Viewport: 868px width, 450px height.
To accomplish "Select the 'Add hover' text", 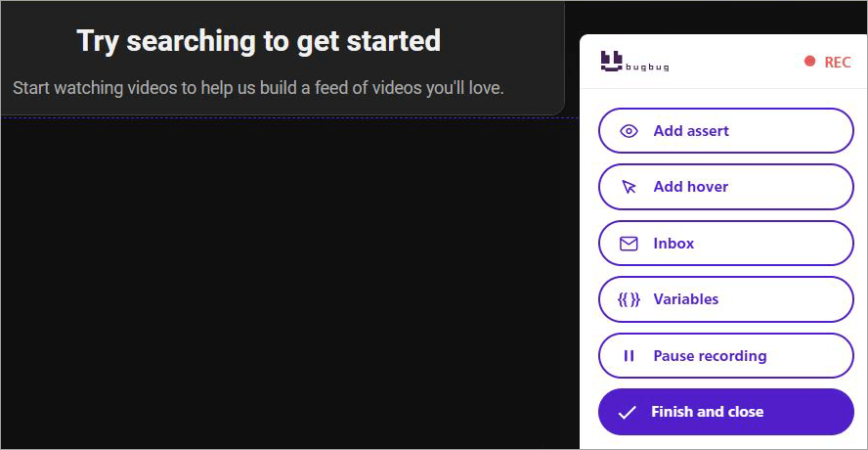I will (690, 187).
